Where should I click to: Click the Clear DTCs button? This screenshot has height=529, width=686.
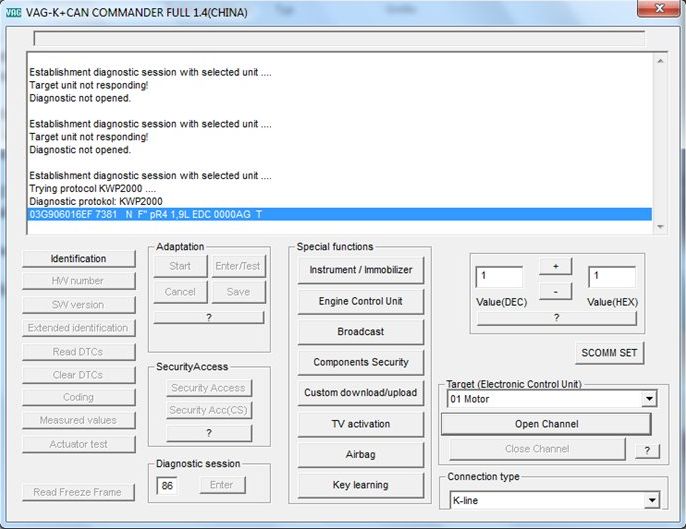point(79,375)
